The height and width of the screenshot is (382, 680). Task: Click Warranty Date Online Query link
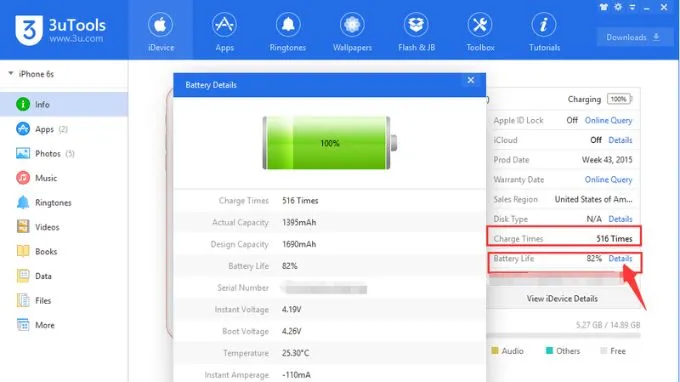click(x=608, y=180)
